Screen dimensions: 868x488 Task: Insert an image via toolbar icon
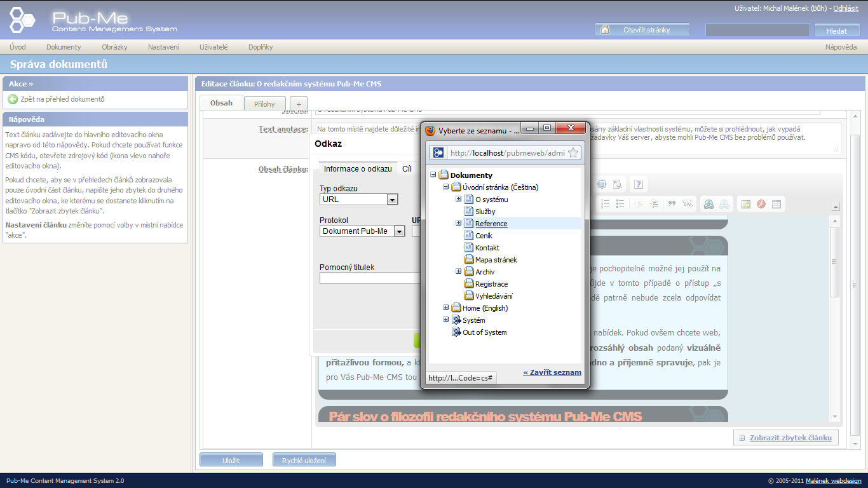click(x=745, y=204)
